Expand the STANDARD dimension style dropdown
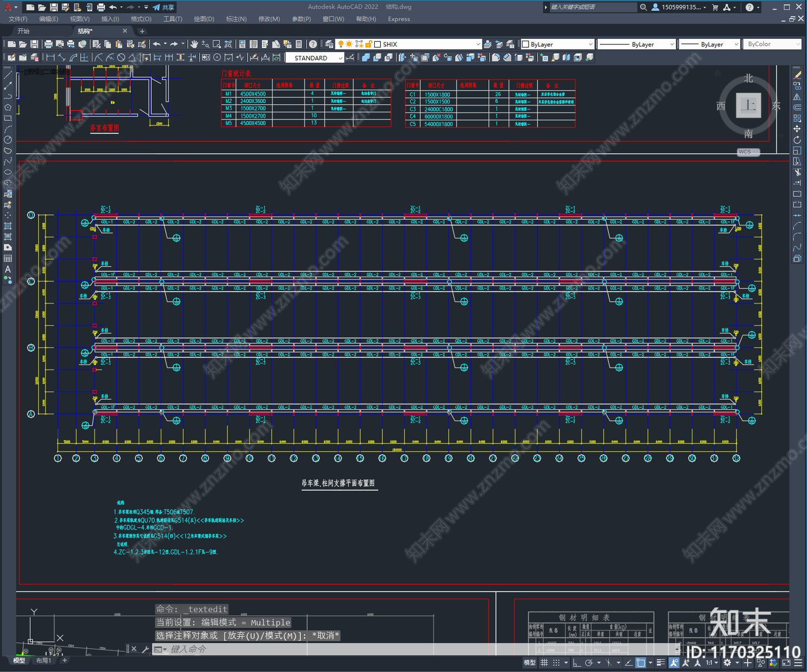Image resolution: width=807 pixels, height=672 pixels. click(340, 58)
